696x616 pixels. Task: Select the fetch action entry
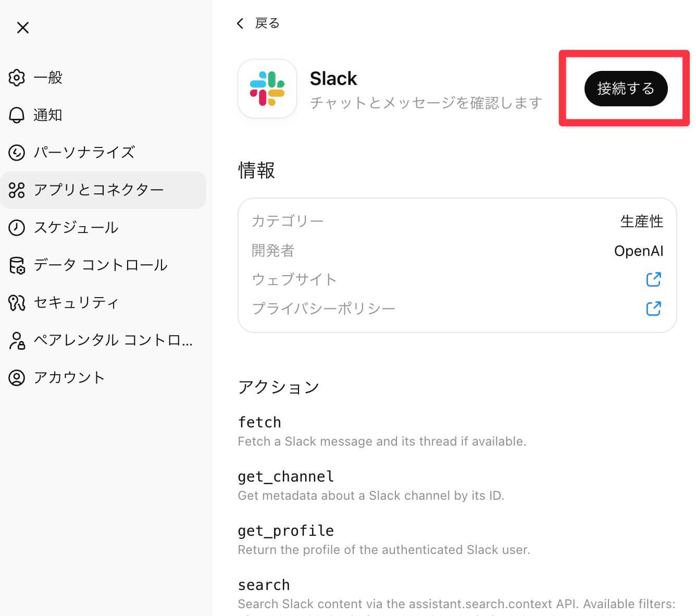[259, 422]
